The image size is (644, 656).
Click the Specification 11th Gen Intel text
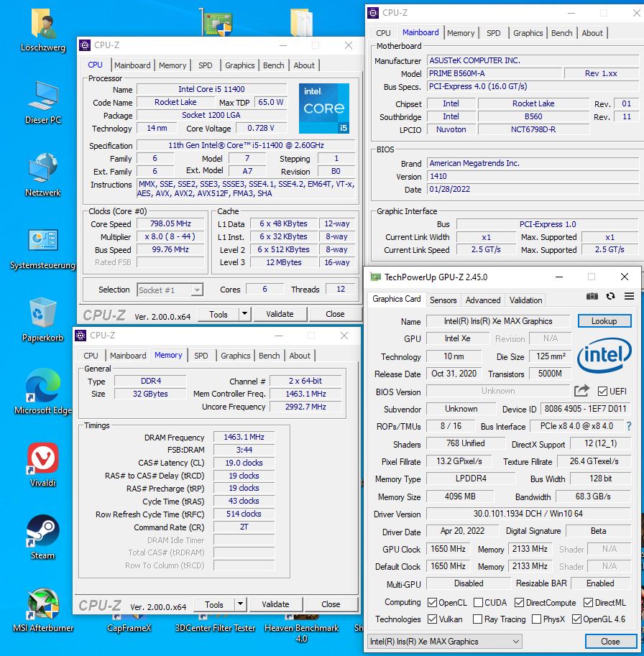(x=246, y=145)
